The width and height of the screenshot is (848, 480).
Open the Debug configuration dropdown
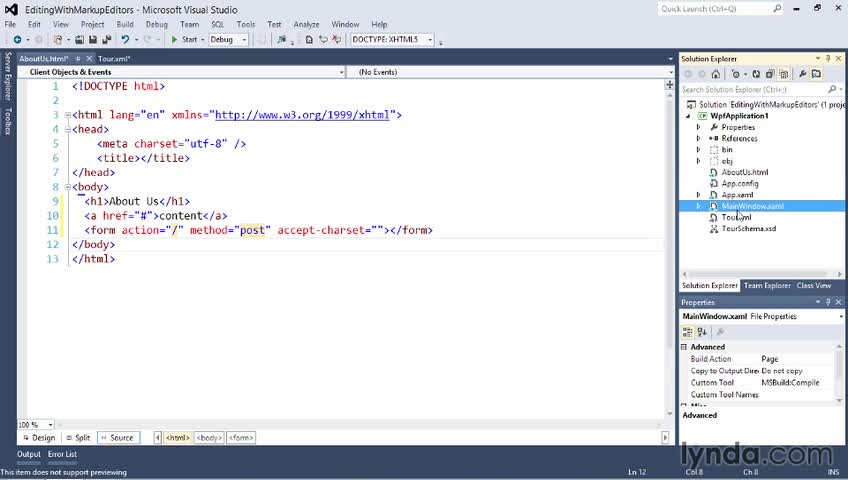pyautogui.click(x=244, y=39)
